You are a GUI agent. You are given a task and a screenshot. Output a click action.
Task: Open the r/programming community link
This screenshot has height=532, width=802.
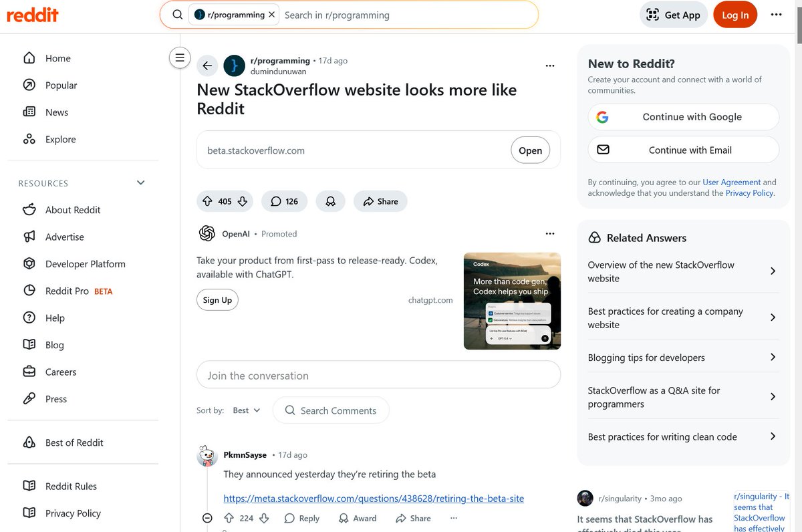click(x=280, y=60)
